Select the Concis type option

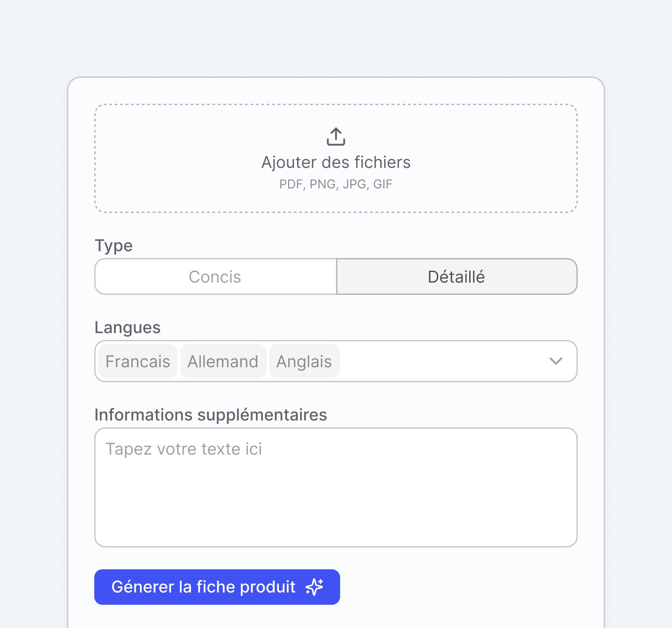point(215,276)
